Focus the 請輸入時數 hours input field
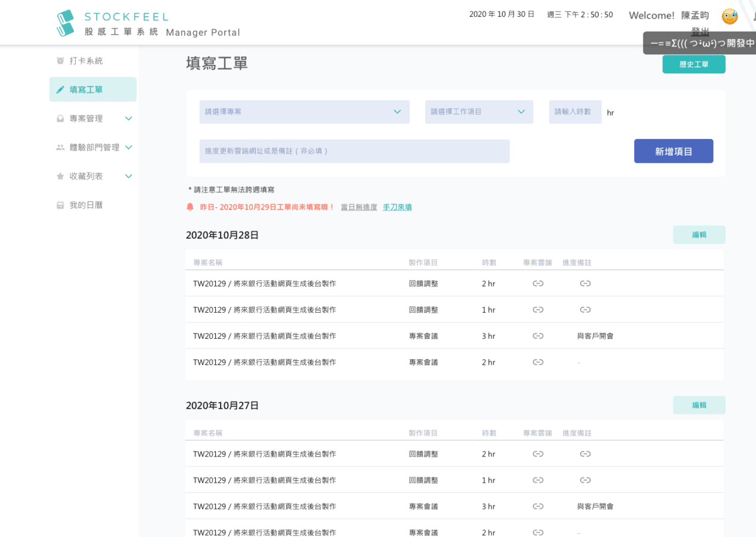Image resolution: width=756 pixels, height=537 pixels. [x=575, y=112]
